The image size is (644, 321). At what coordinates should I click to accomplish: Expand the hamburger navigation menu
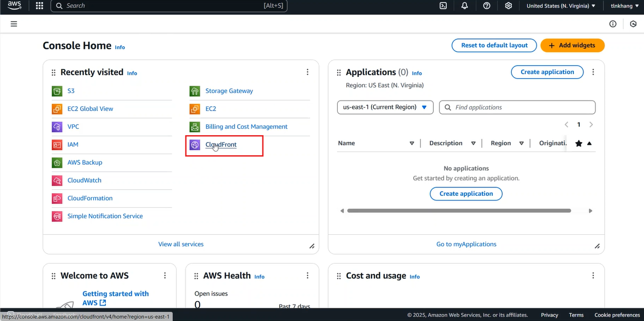coord(14,24)
